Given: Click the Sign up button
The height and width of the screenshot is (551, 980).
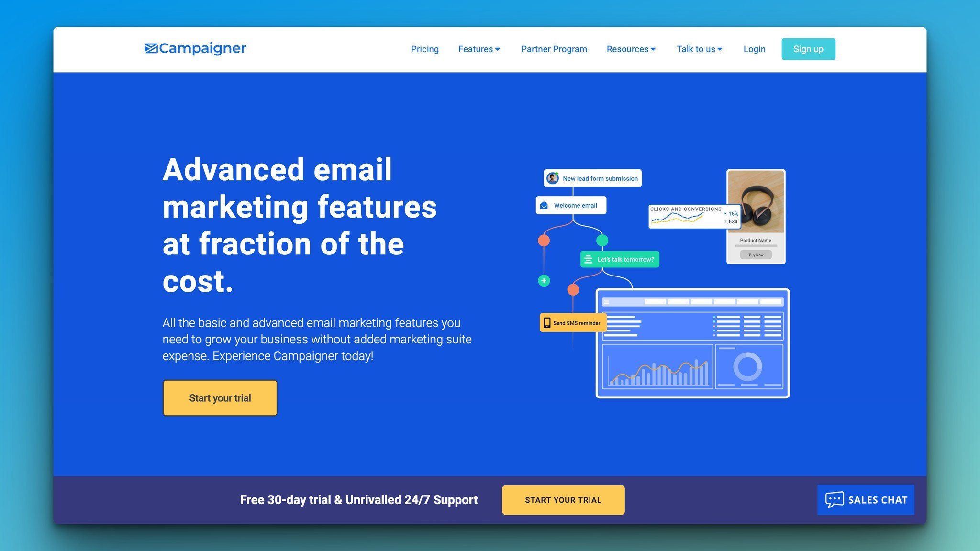Looking at the screenshot, I should 808,48.
